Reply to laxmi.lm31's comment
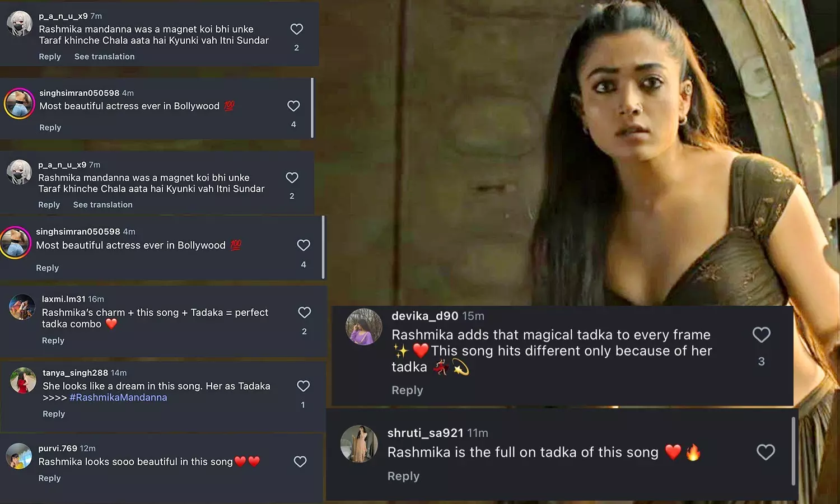The width and height of the screenshot is (840, 504). pos(53,340)
